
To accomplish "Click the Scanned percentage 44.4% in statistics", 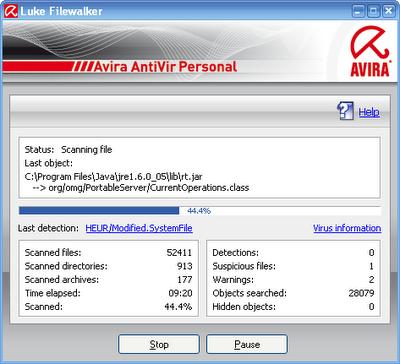I will pos(178,307).
